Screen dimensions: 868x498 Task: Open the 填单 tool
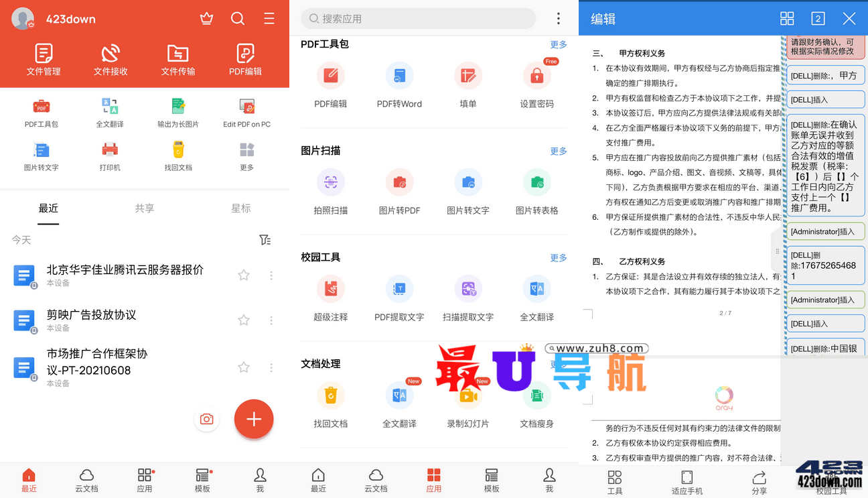coord(468,85)
